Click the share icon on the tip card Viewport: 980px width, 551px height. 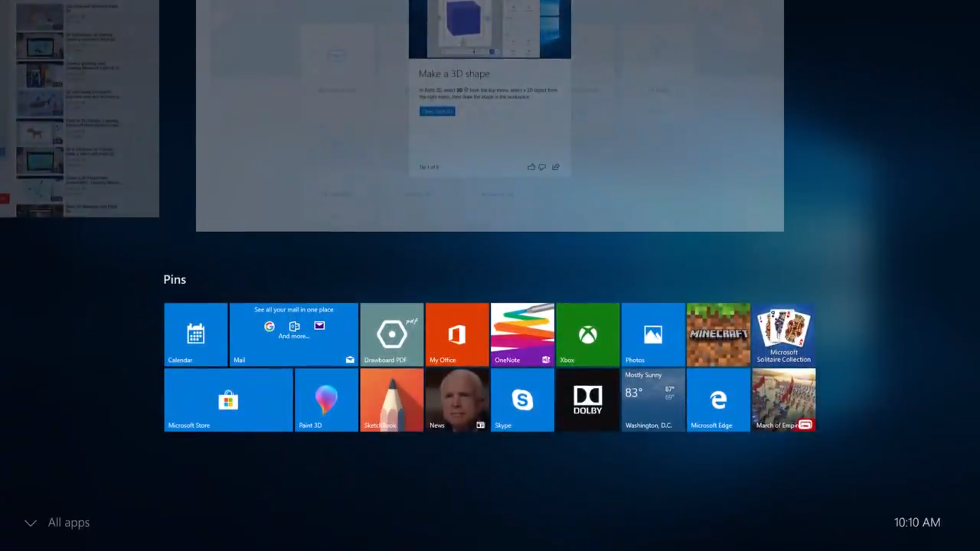(556, 167)
